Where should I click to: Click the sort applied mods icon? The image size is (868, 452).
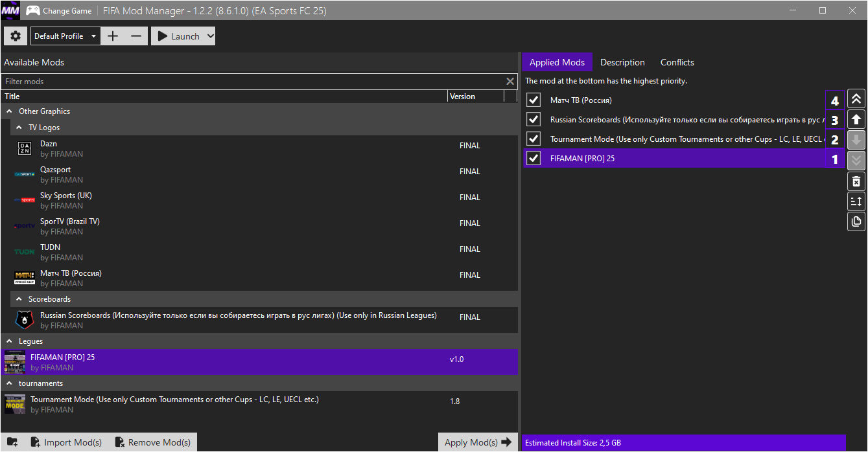click(856, 201)
